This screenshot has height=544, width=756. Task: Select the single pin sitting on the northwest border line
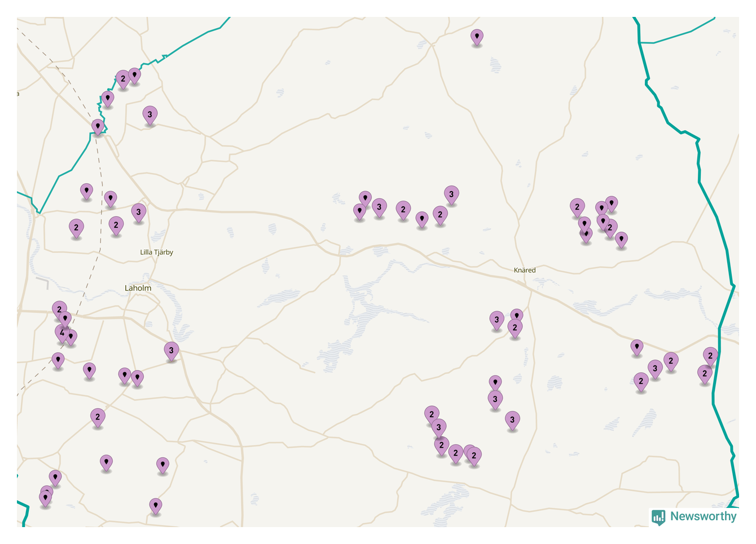(98, 126)
